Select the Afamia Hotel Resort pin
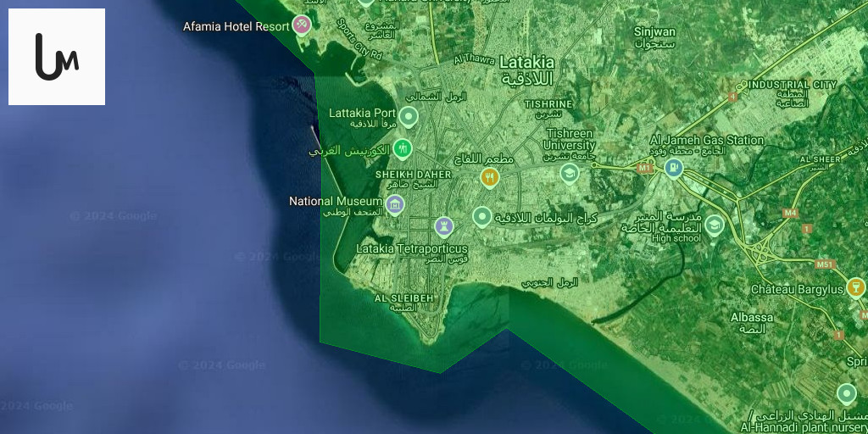Image resolution: width=868 pixels, height=434 pixels. [302, 25]
